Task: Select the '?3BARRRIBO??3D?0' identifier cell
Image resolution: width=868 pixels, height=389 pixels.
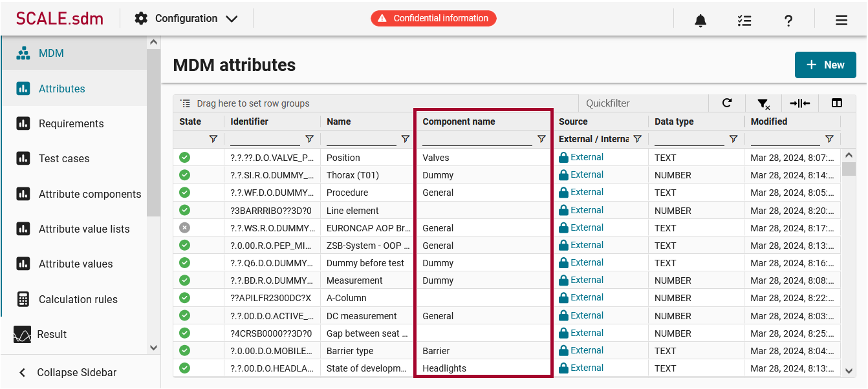Action: point(272,210)
